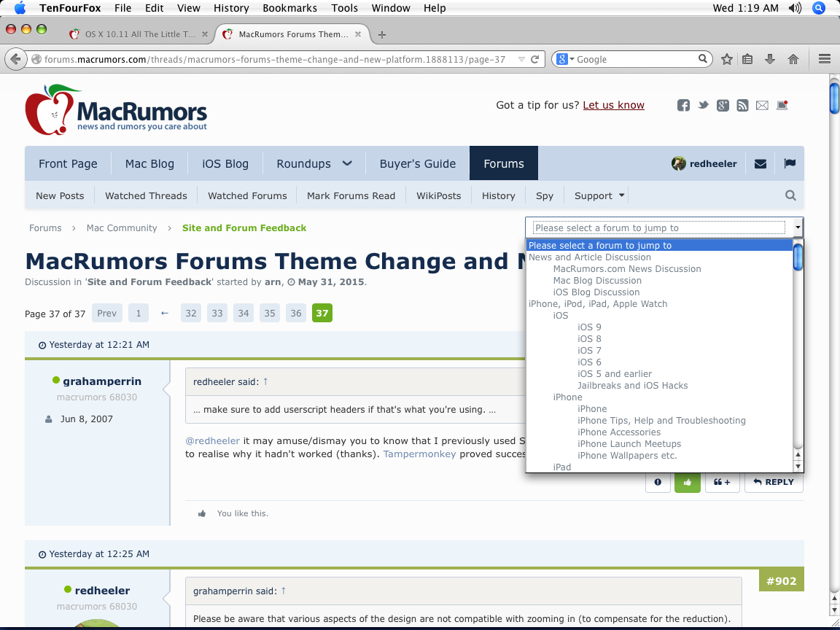Viewport: 840px width, 630px height.
Task: Click the email envelope icon in header
Action: [x=762, y=106]
